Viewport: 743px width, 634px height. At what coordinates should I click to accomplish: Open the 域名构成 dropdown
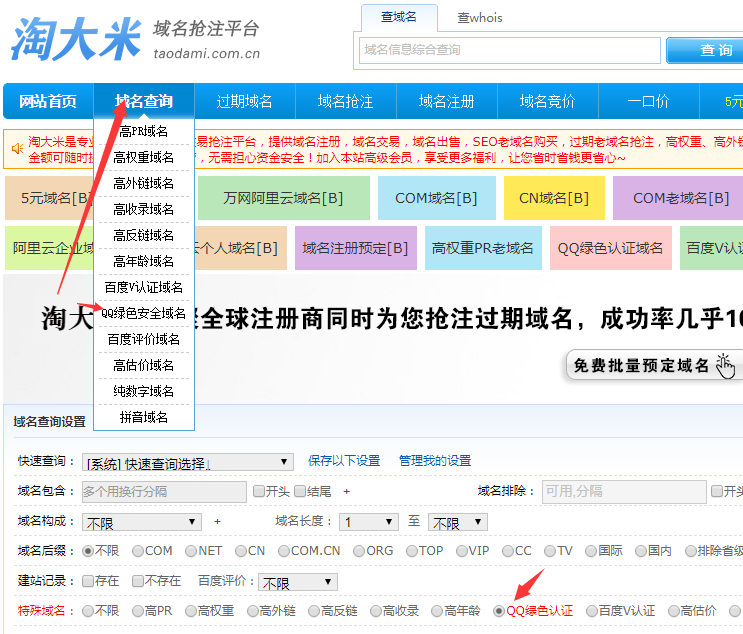pos(142,522)
